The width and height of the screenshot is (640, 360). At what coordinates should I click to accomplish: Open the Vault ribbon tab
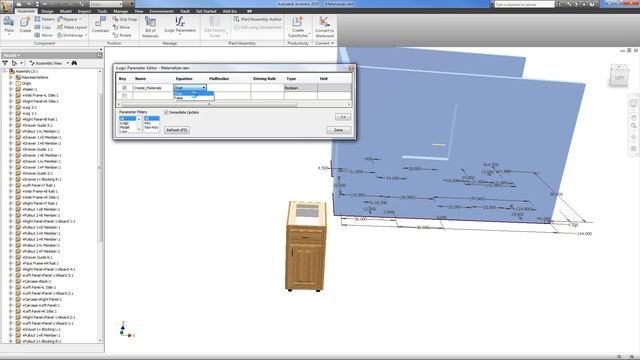tap(185, 11)
